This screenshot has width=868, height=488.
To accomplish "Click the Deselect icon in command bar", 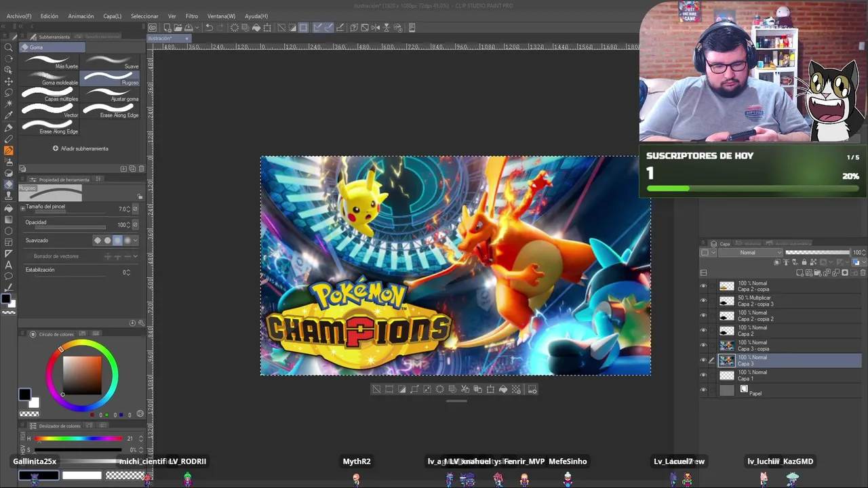I will point(281,27).
